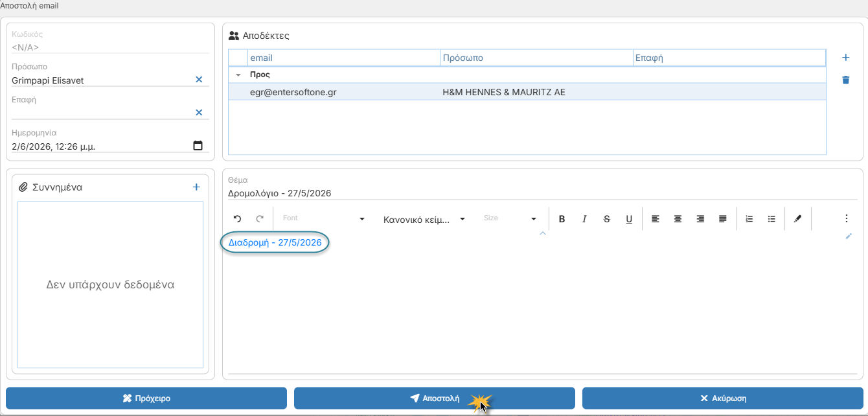Insert a numbered list
868x416 pixels.
[x=749, y=219]
